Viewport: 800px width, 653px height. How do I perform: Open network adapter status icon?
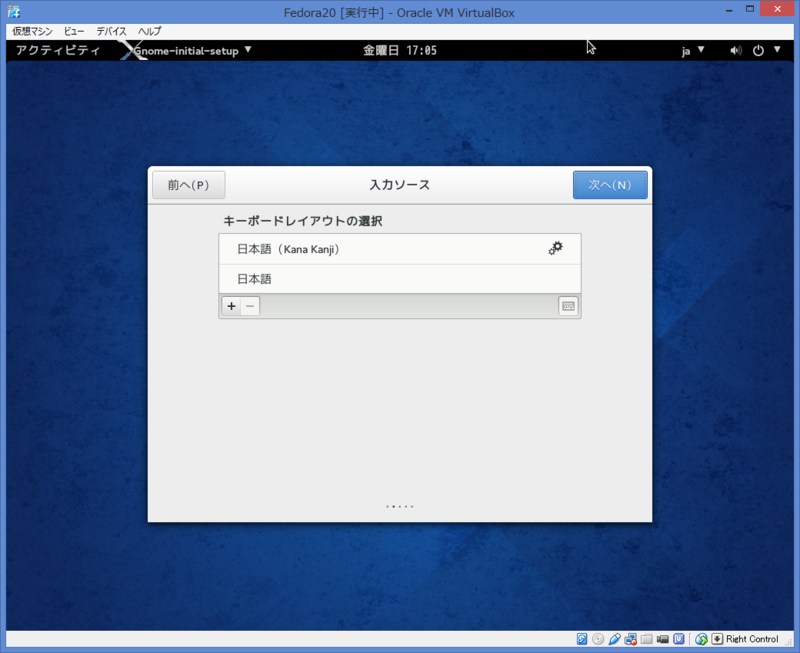point(630,638)
